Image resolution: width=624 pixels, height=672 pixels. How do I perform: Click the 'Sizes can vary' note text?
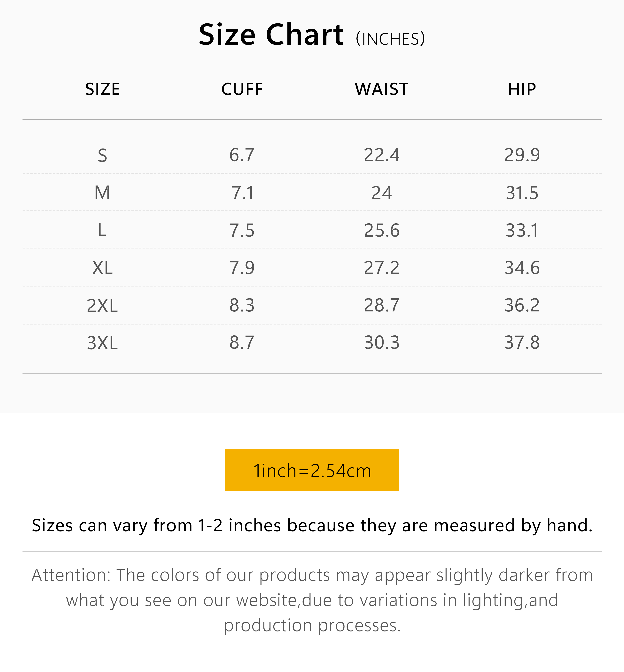(312, 525)
